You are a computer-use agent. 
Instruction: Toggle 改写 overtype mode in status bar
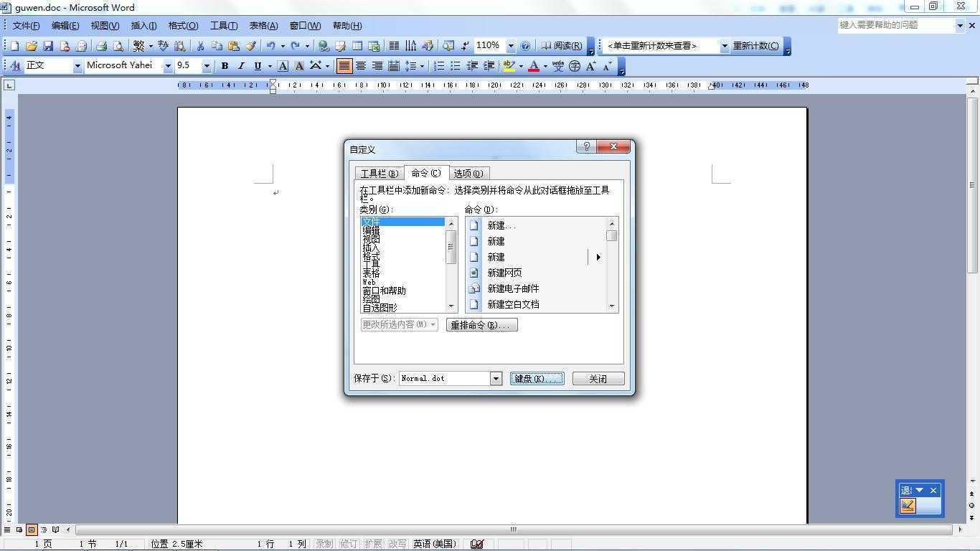point(397,544)
